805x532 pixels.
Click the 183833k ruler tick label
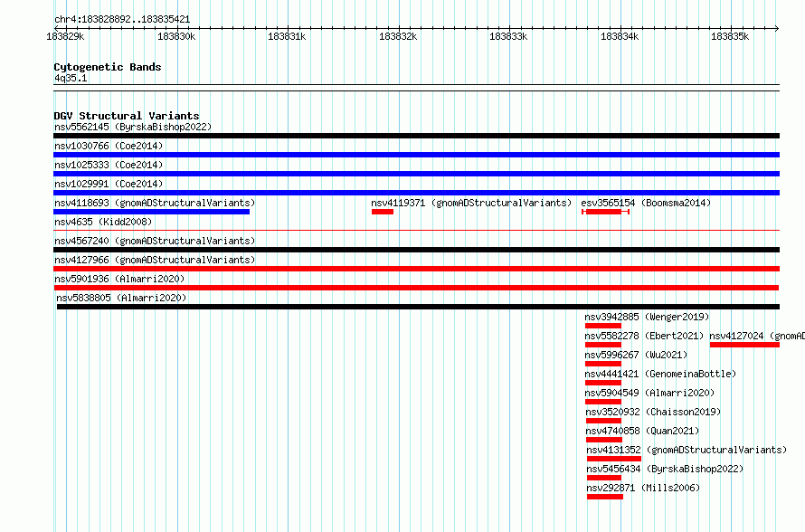(x=508, y=36)
